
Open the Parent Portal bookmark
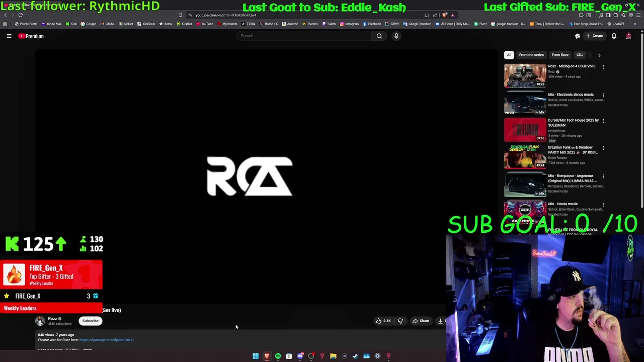click(26, 24)
